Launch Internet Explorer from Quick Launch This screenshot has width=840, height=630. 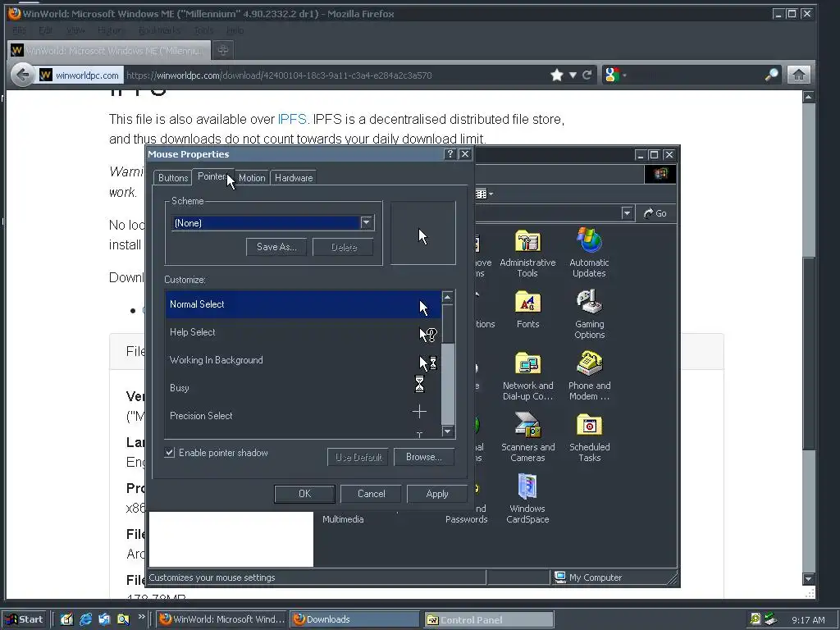coord(85,619)
